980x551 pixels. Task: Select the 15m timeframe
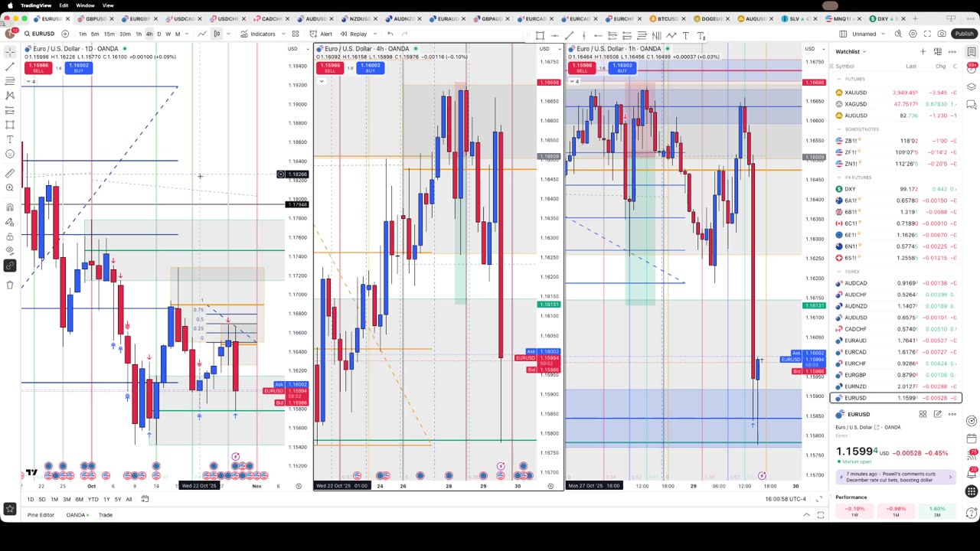(x=109, y=34)
